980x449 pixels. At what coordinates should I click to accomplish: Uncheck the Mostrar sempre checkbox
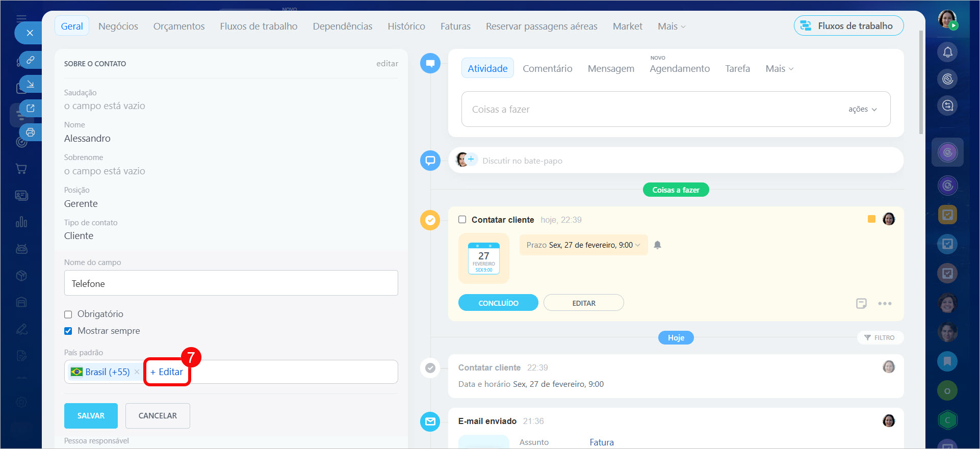click(68, 331)
